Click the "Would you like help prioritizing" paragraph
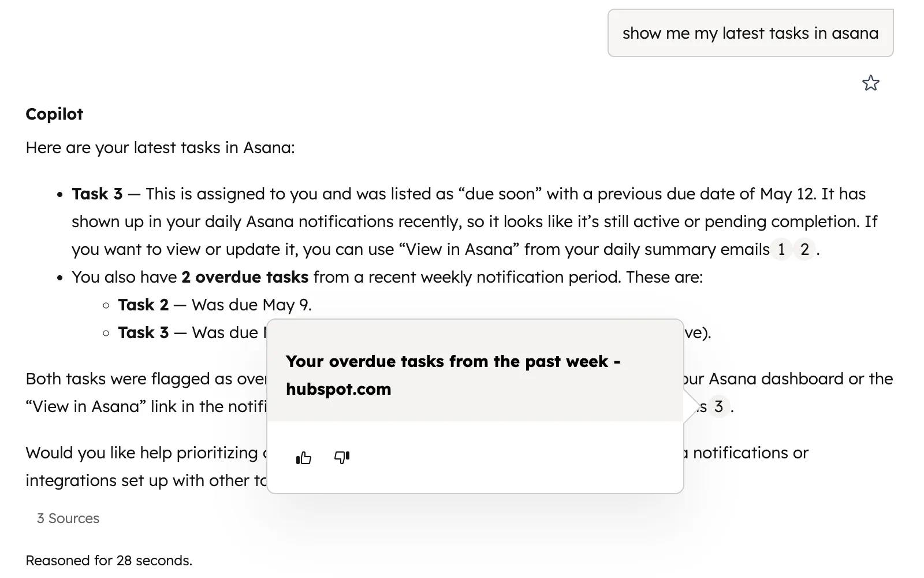 (x=141, y=453)
